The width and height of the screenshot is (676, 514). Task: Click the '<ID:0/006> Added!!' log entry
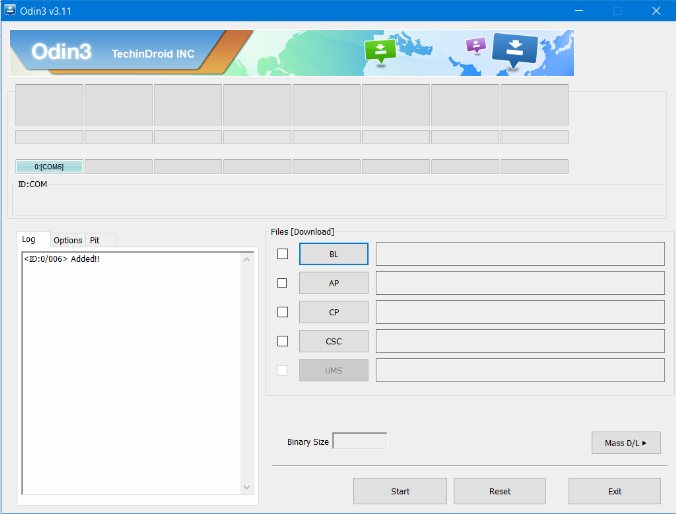(x=62, y=259)
